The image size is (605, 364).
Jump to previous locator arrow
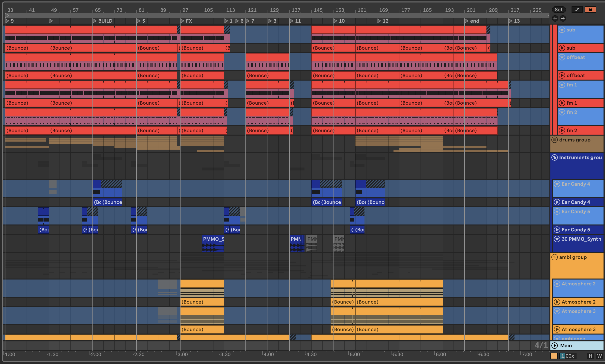tap(555, 18)
